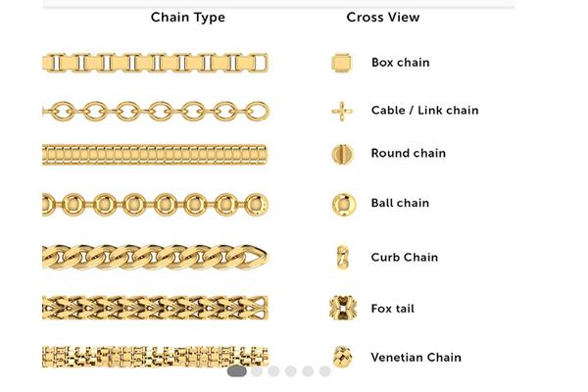This screenshot has height=392, width=588.
Task: Click the active first carousel indicator
Action: tap(236, 371)
